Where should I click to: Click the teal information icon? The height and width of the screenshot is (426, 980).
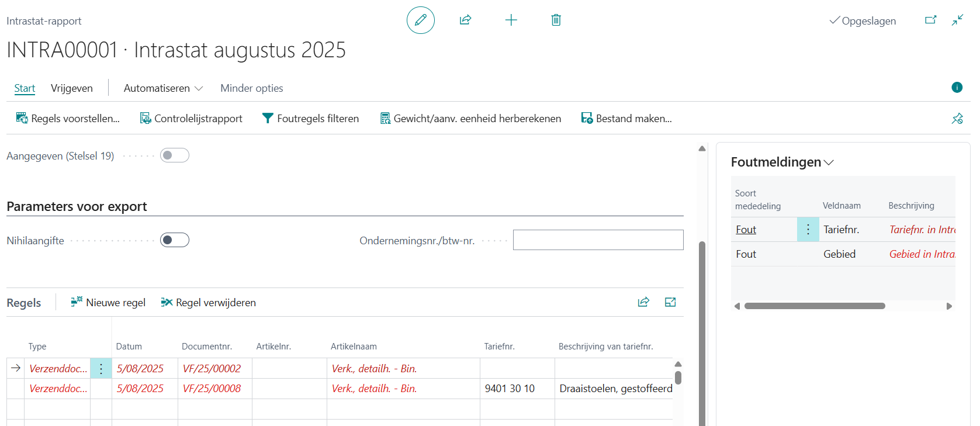click(957, 88)
